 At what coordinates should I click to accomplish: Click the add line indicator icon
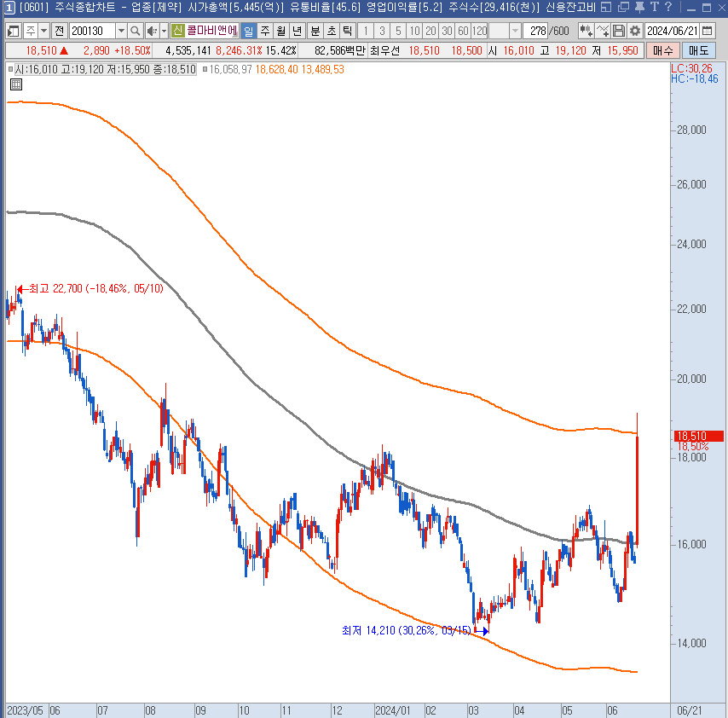click(x=602, y=31)
